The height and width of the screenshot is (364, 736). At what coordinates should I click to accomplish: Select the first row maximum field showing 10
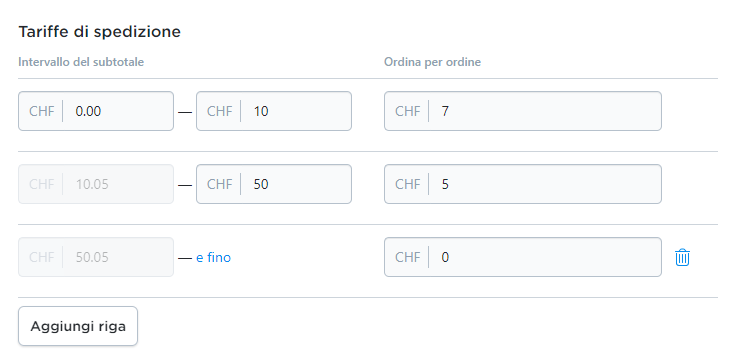274,111
